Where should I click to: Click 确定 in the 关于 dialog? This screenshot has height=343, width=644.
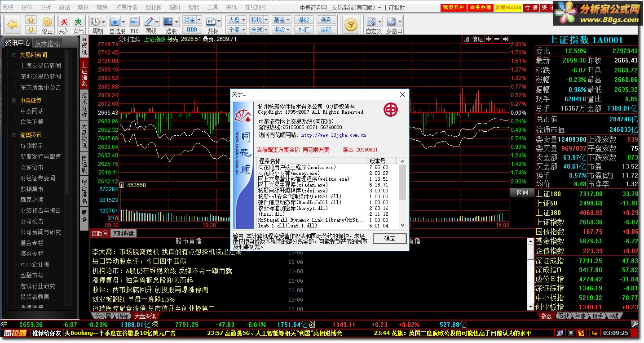point(390,238)
